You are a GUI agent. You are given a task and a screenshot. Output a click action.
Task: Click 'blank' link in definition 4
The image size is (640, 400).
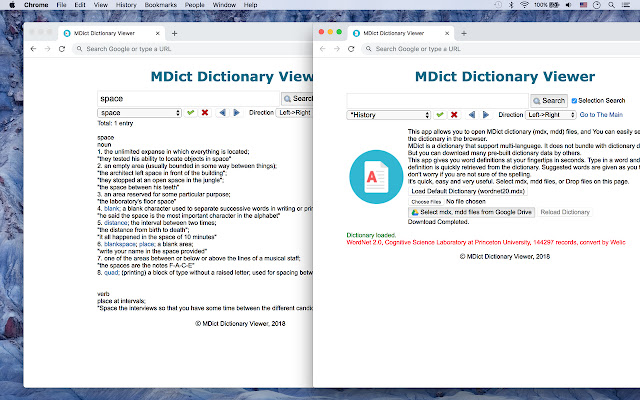point(112,209)
